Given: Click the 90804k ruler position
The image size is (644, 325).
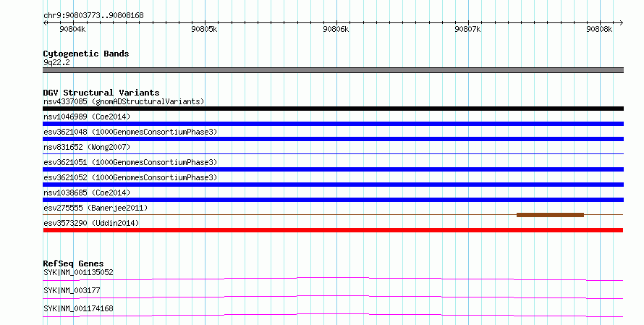Looking at the screenshot, I should click(x=72, y=29).
